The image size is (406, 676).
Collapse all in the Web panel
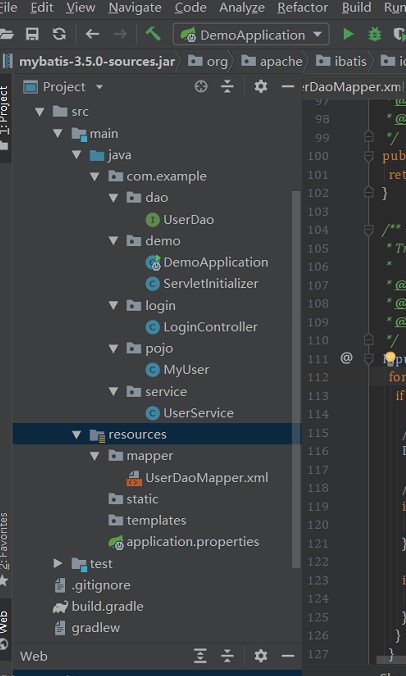[227, 656]
